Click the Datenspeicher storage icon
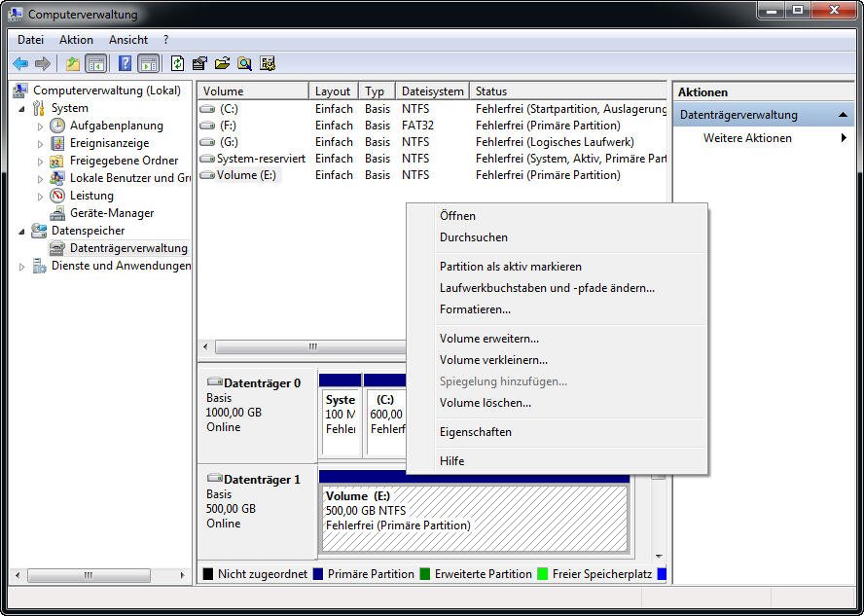 point(39,231)
